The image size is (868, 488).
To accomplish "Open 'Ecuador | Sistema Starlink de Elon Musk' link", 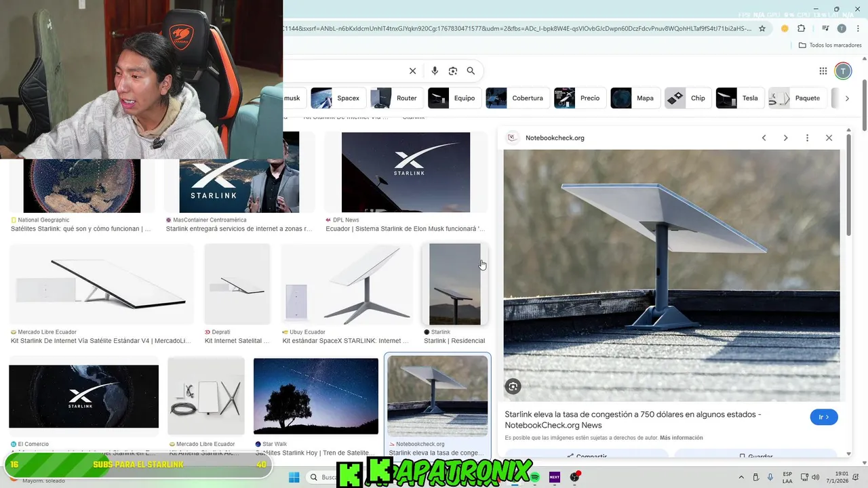I will click(405, 229).
